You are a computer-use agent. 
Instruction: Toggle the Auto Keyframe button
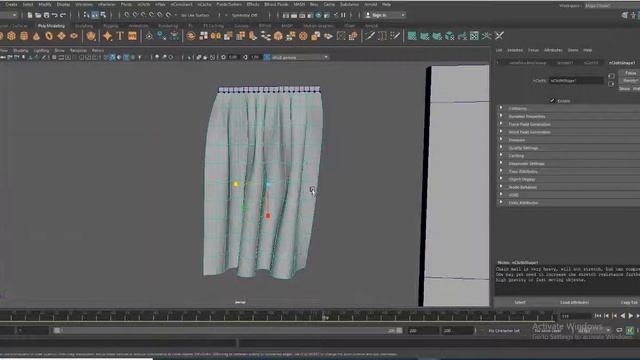tap(630, 330)
